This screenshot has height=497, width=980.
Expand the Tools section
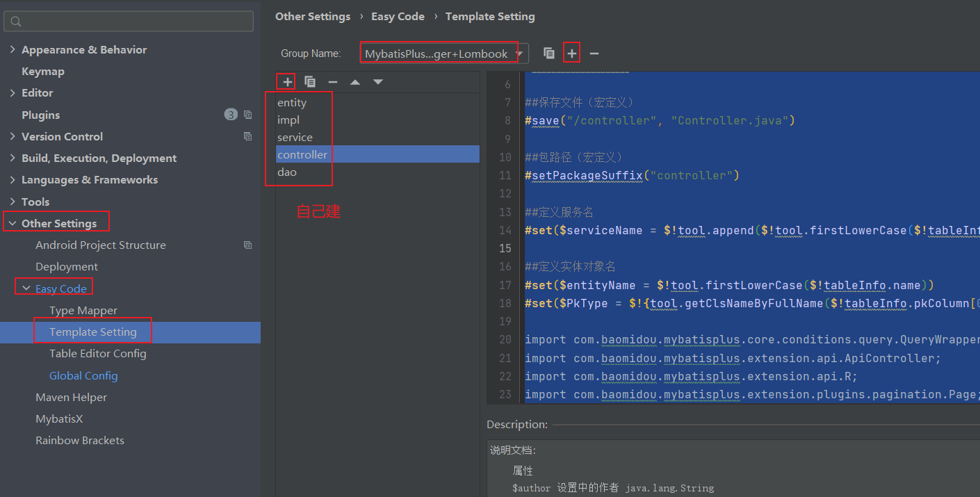pos(13,202)
